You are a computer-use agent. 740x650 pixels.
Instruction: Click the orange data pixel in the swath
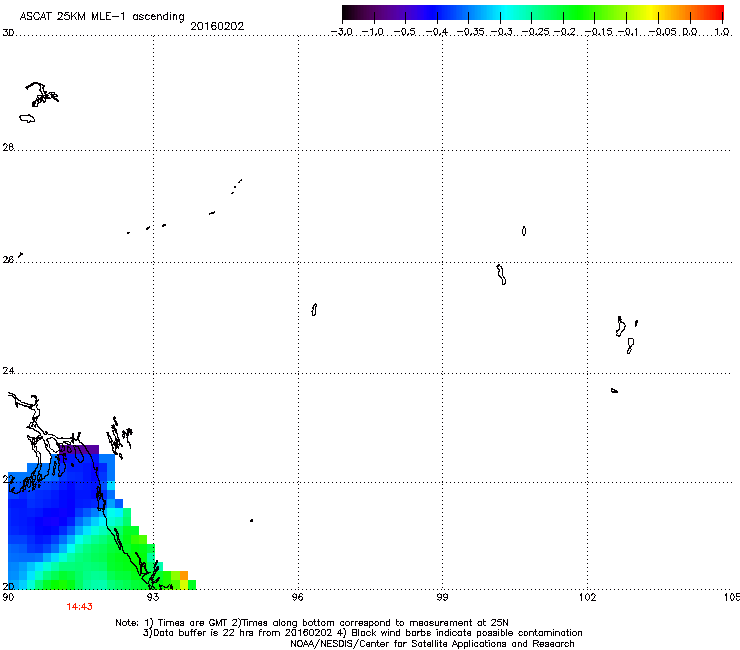point(184,575)
